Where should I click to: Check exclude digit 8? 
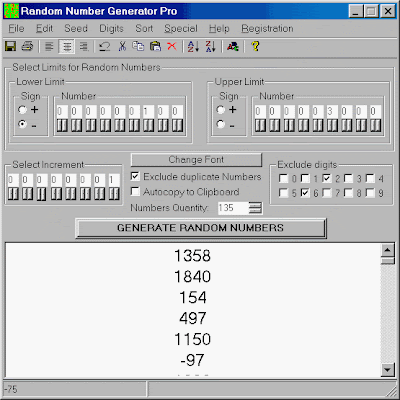pyautogui.click(x=349, y=193)
